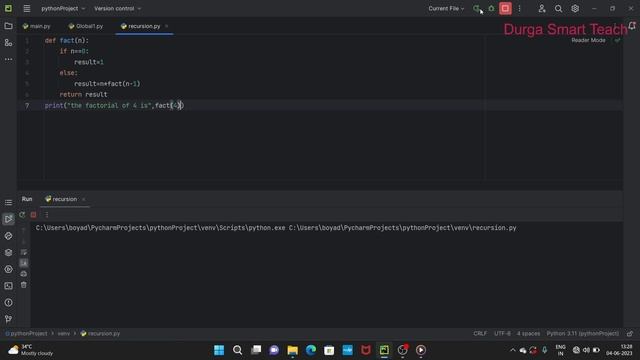Viewport: 640px width, 360px height.
Task: Switch ENG IN input language
Action: pos(560,350)
